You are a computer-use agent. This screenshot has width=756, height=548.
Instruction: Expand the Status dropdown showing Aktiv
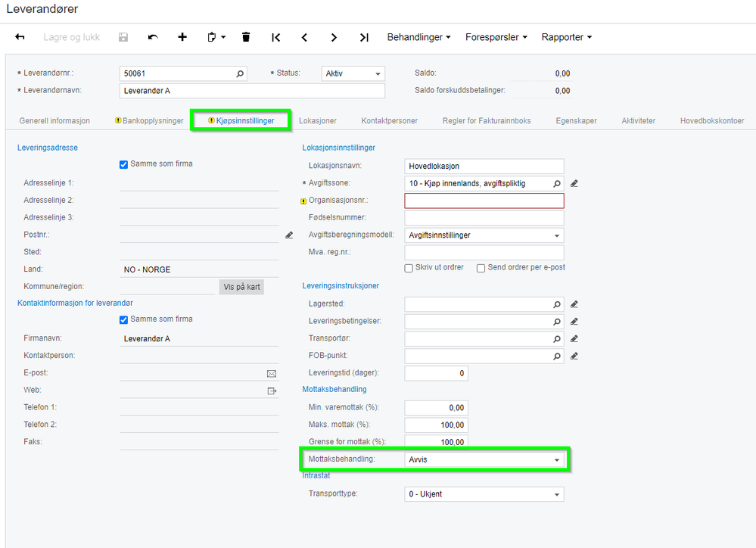tap(353, 73)
